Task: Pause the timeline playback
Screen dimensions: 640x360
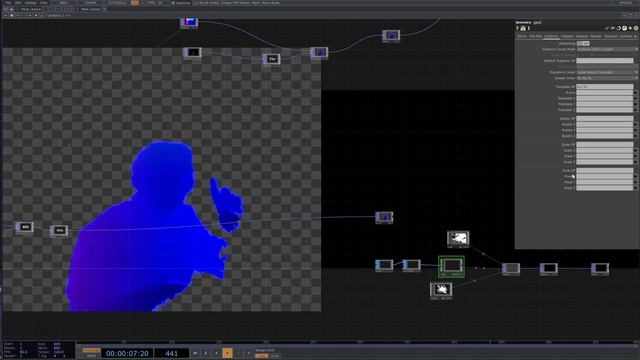Action: point(206,353)
